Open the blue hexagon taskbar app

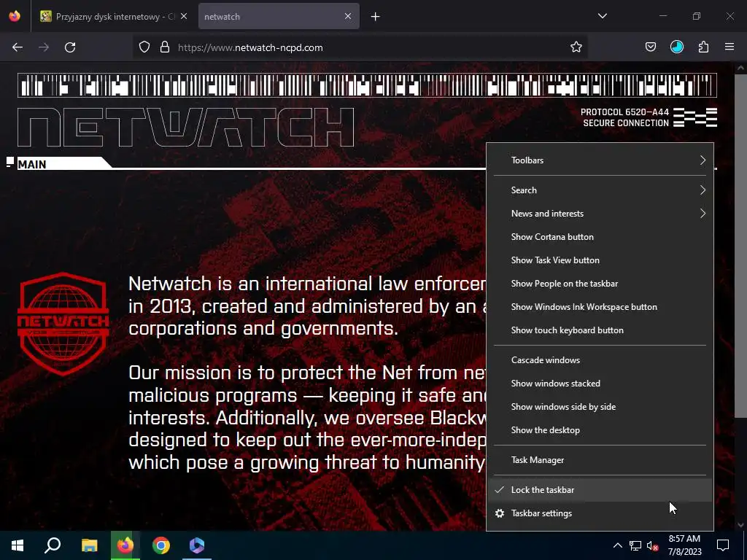(x=197, y=545)
